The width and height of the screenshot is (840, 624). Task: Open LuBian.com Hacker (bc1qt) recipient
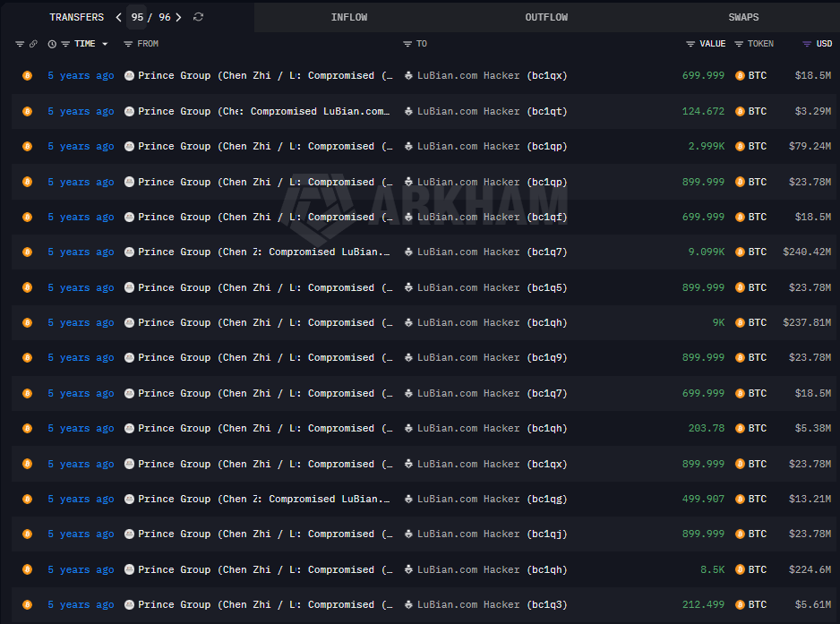[492, 111]
